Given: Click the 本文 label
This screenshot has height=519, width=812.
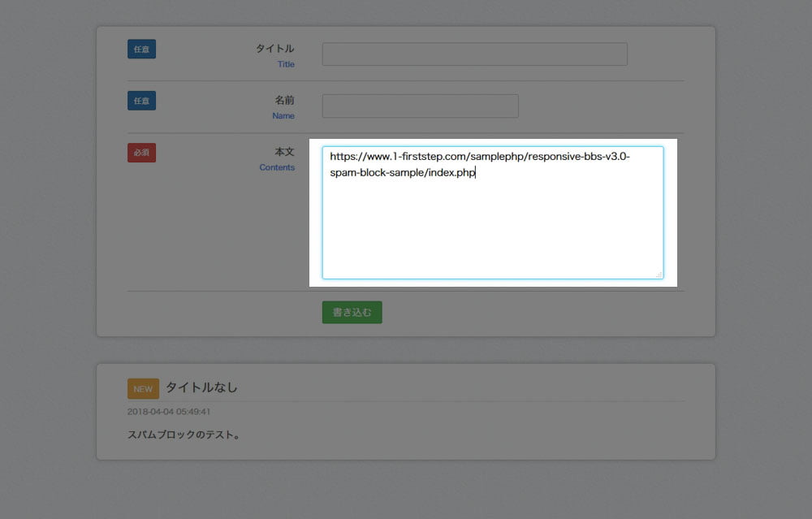Looking at the screenshot, I should tap(284, 151).
